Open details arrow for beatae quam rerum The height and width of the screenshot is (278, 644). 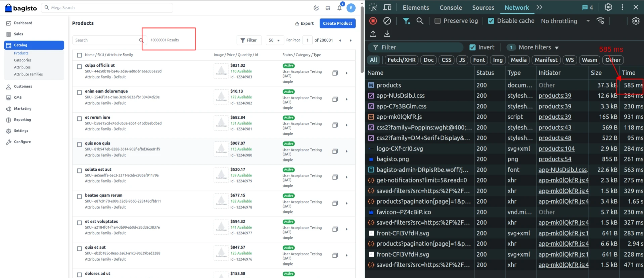pyautogui.click(x=347, y=203)
